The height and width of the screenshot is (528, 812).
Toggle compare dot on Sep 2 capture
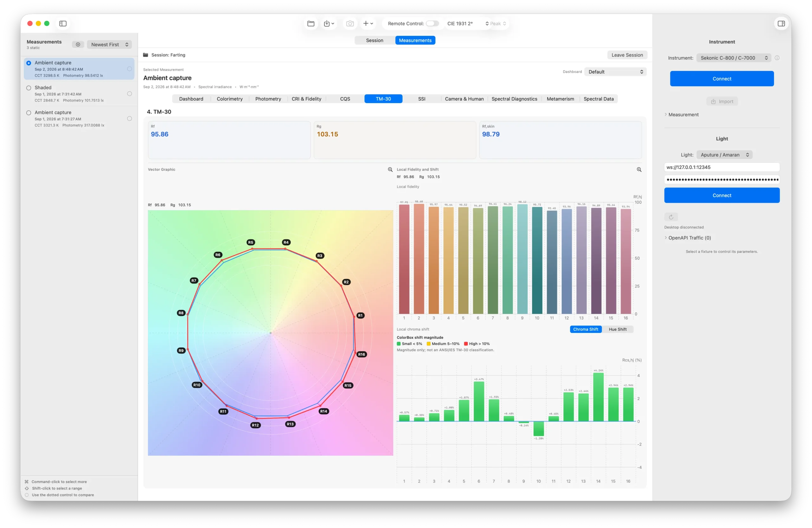129,69
